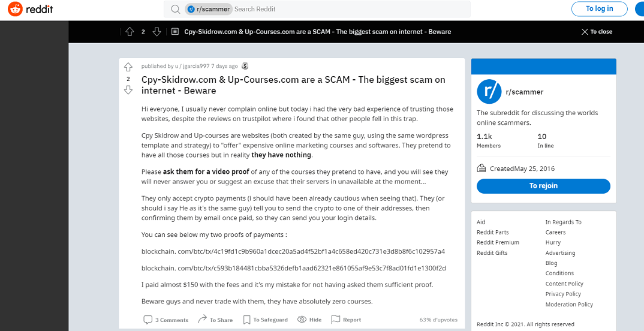Open the In Regards To footer link
644x331 pixels.
[x=564, y=222]
